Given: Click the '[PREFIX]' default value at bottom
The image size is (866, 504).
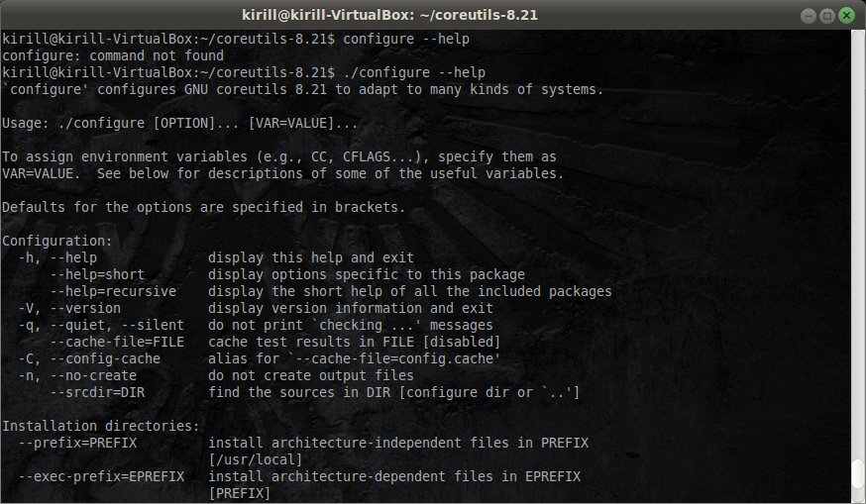Looking at the screenshot, I should point(240,493).
